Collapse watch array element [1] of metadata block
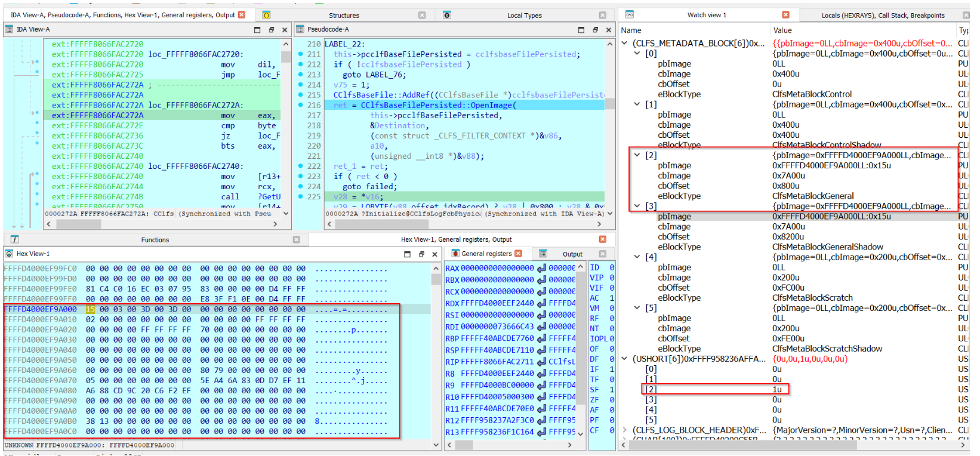The height and width of the screenshot is (456, 980). (x=637, y=104)
